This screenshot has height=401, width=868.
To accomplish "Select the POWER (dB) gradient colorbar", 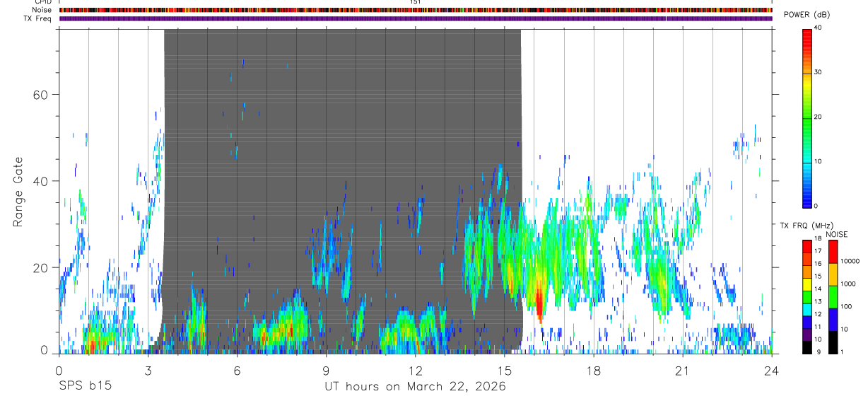I will point(807,117).
